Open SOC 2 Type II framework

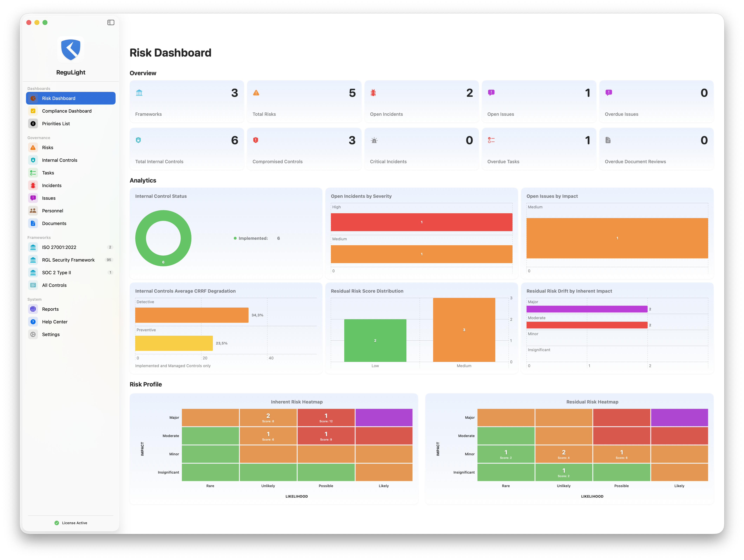57,273
